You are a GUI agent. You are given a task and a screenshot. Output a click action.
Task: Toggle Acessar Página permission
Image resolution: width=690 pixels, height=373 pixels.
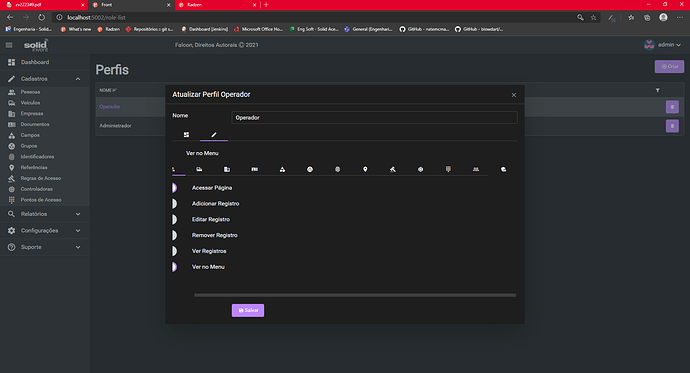pos(175,188)
